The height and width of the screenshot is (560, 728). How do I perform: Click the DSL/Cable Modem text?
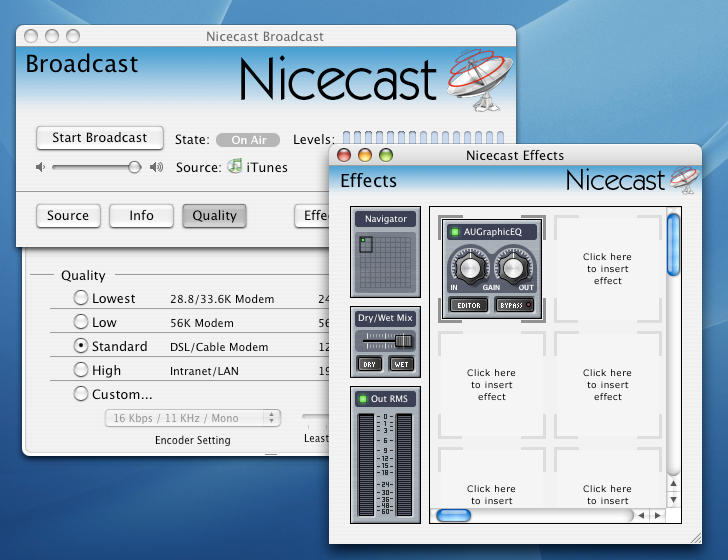pos(219,347)
